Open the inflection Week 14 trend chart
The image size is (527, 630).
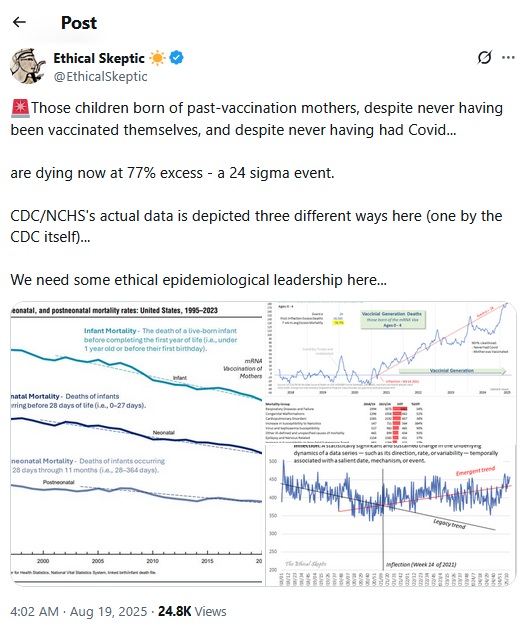(x=391, y=515)
